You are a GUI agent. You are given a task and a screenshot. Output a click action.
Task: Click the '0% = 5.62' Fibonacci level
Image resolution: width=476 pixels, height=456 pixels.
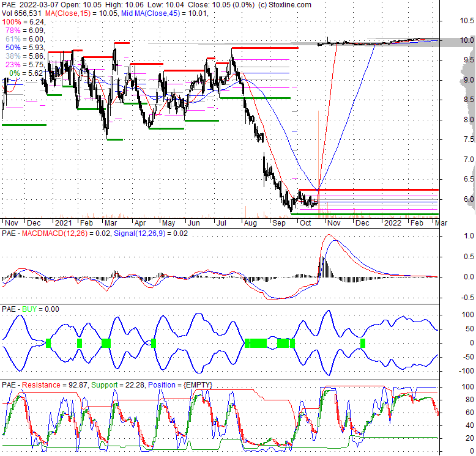26,73
